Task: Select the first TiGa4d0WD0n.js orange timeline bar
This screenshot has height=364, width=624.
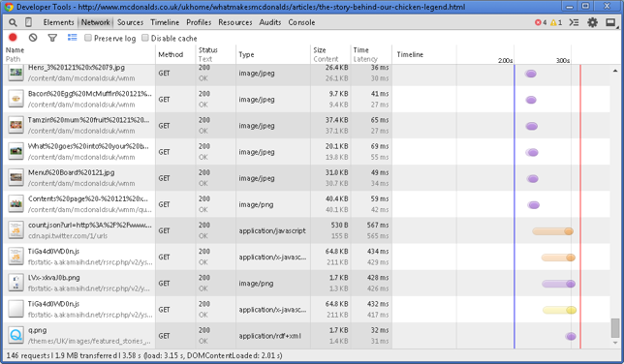Action: click(x=558, y=258)
